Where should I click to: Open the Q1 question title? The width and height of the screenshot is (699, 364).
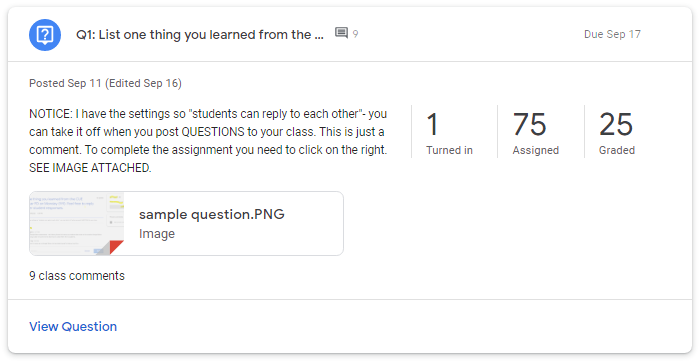click(200, 35)
